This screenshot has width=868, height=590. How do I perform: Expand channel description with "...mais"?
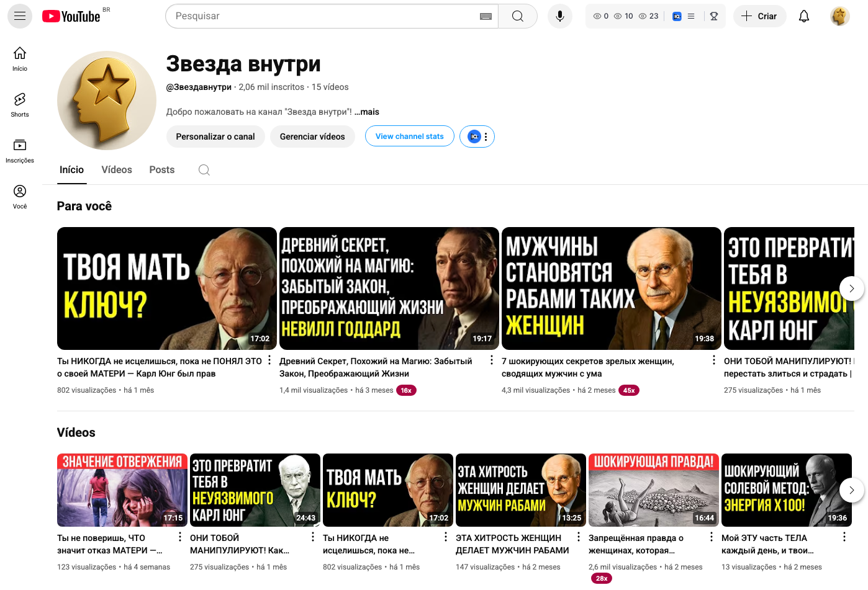[x=367, y=112]
